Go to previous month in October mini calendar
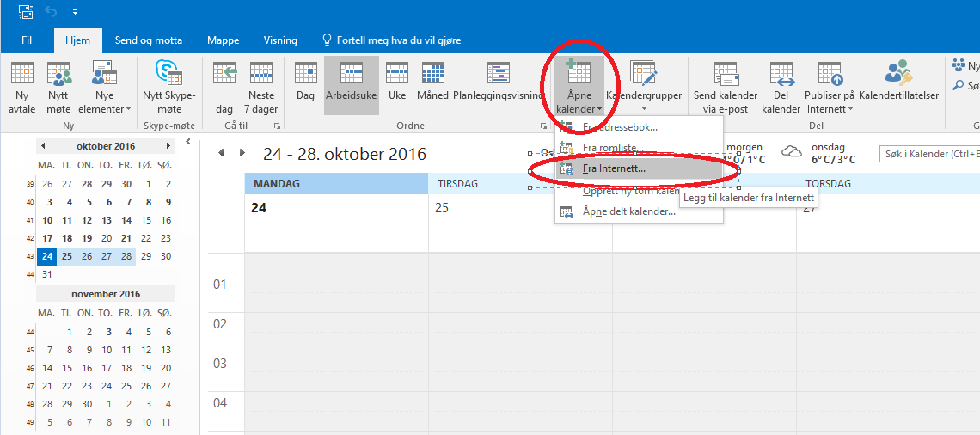Image resolution: width=980 pixels, height=435 pixels. [42, 146]
